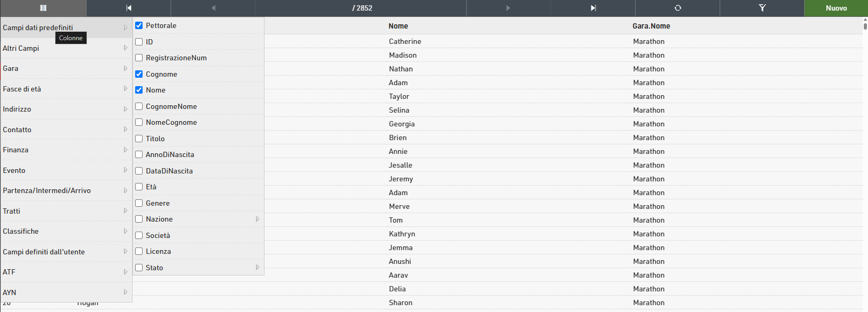Viewport: 868px width, 312px height.
Task: Uncheck the Pettorale column checkbox
Action: (x=139, y=25)
